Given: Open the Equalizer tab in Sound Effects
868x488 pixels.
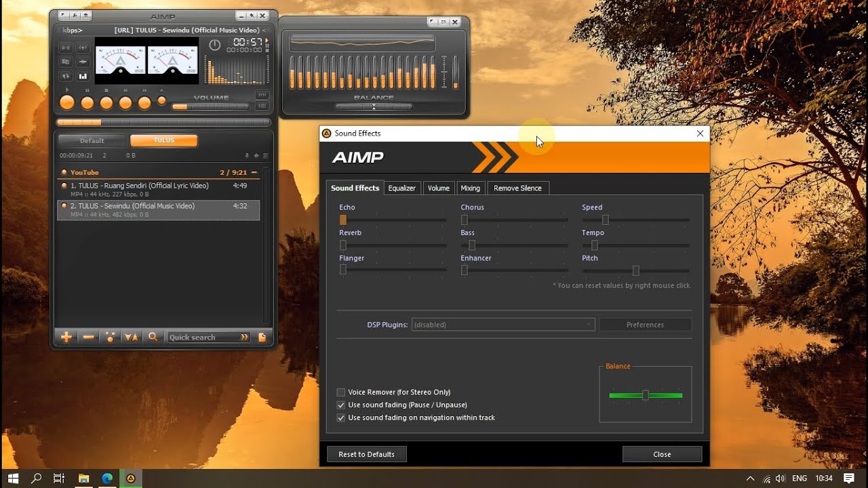Looking at the screenshot, I should (x=401, y=188).
